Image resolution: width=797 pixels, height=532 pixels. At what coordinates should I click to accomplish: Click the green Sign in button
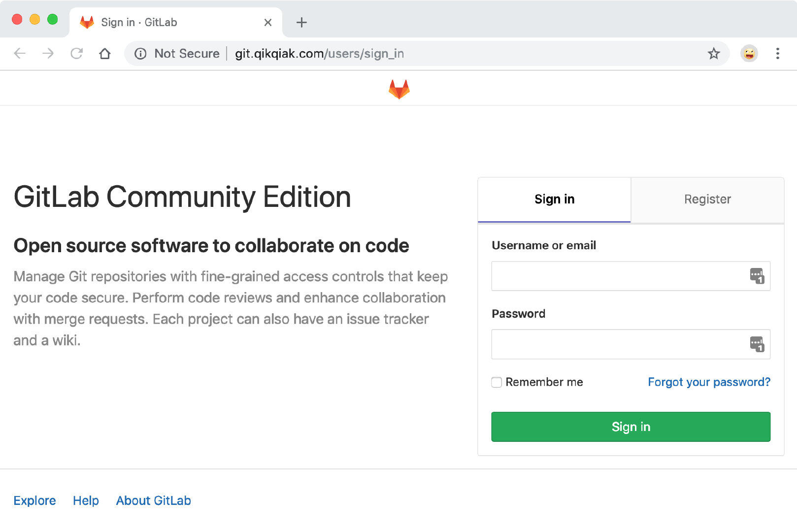click(631, 427)
